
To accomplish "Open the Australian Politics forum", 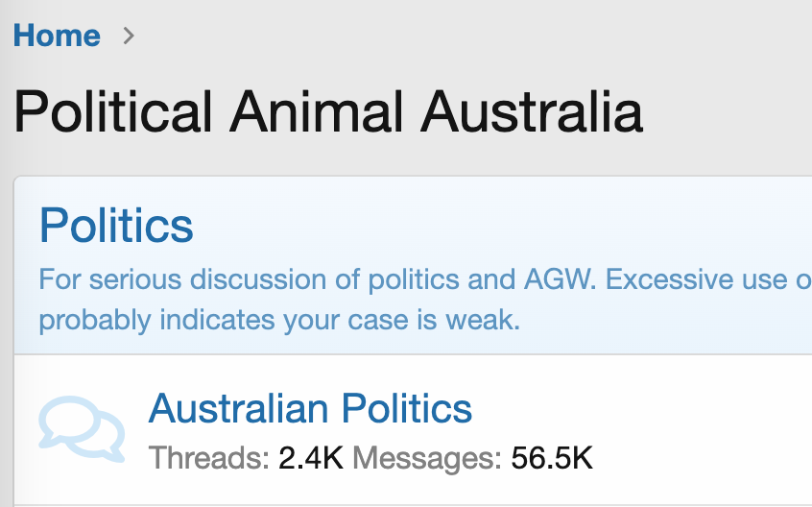I will 310,409.
